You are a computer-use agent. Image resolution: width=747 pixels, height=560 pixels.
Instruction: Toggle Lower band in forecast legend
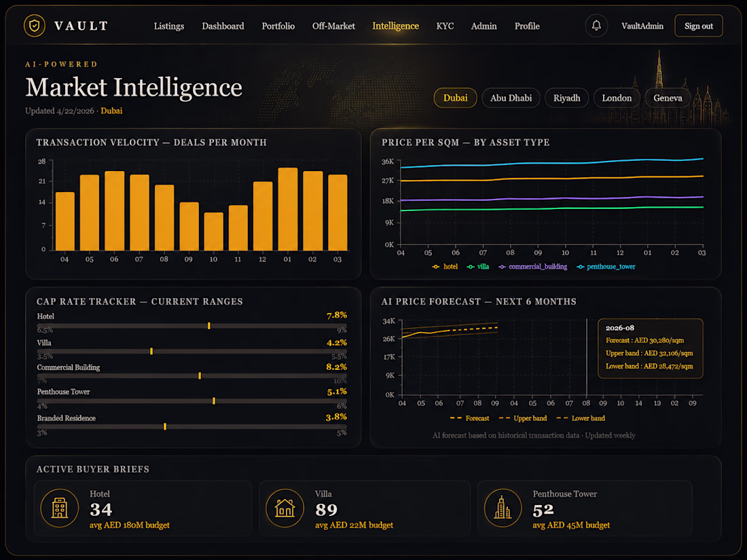[x=581, y=418]
